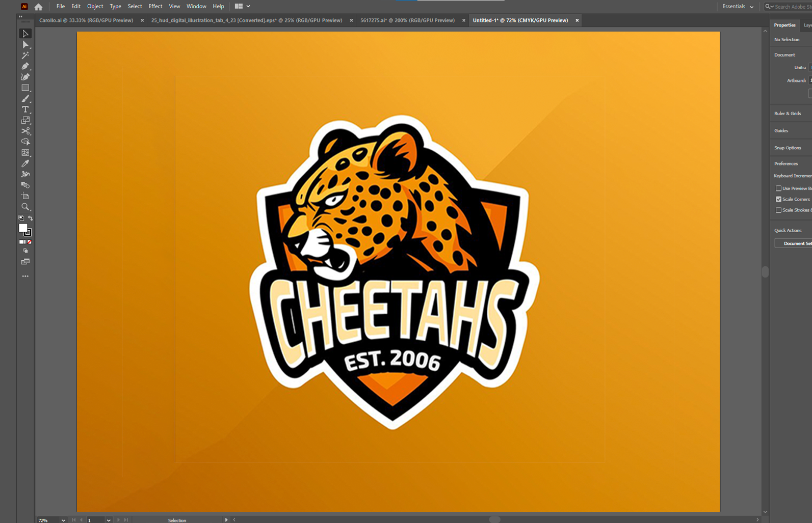Select the Mesh tool
Viewport: 812px width, 523px height.
[25, 153]
